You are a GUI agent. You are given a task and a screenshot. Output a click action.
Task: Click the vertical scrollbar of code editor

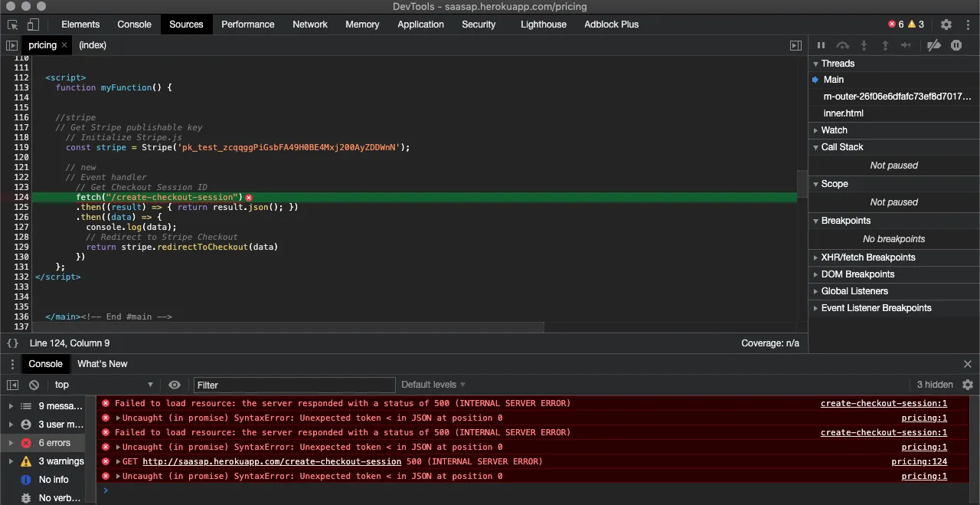[x=802, y=184]
